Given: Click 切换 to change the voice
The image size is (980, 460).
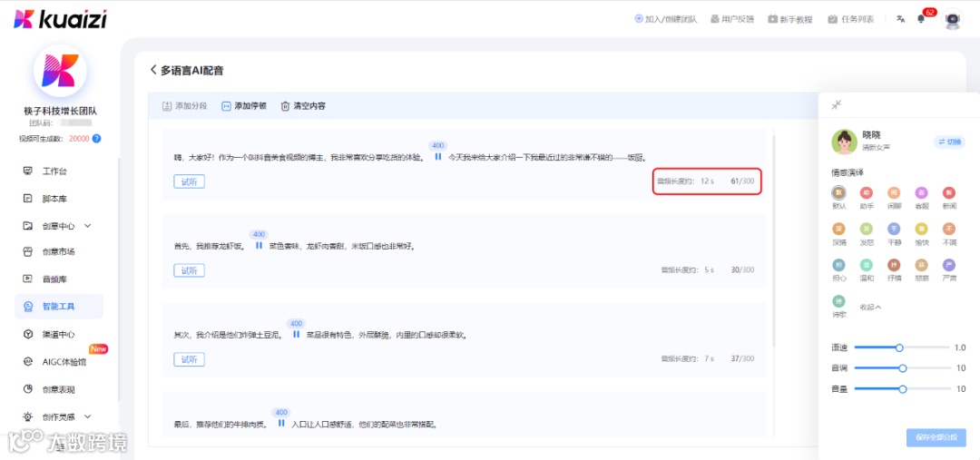Looking at the screenshot, I should click(x=949, y=142).
